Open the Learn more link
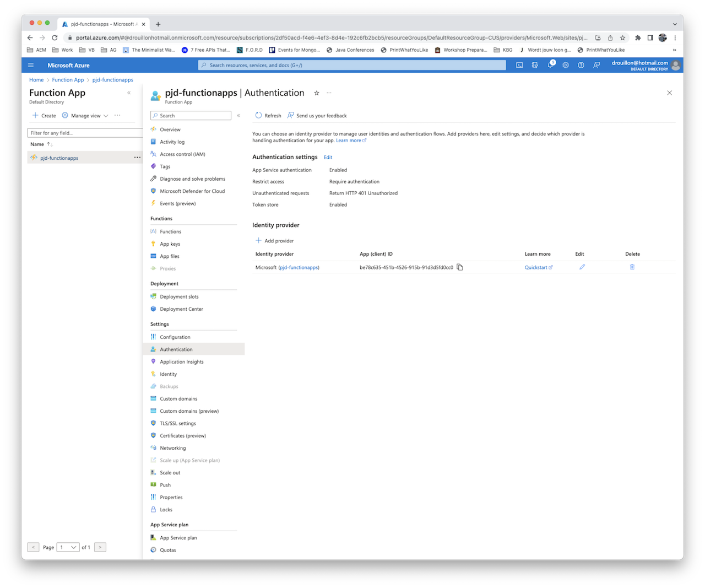705x588 pixels. (x=351, y=141)
